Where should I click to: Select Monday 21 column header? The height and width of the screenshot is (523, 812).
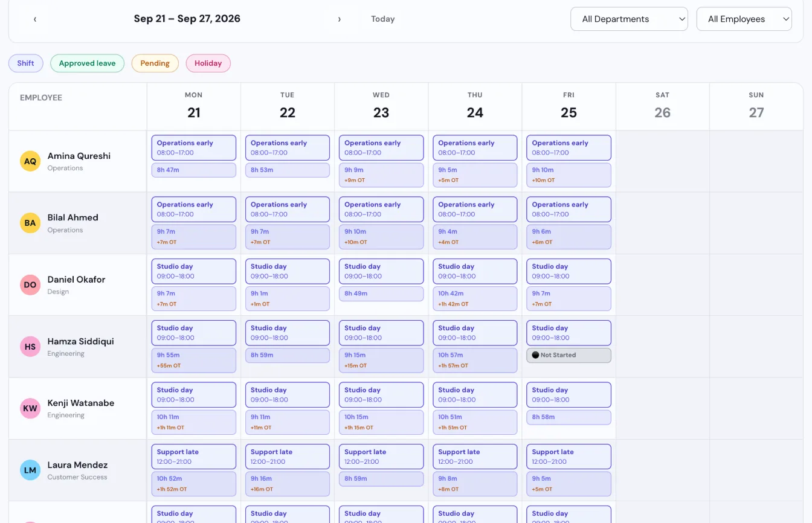[x=194, y=106]
